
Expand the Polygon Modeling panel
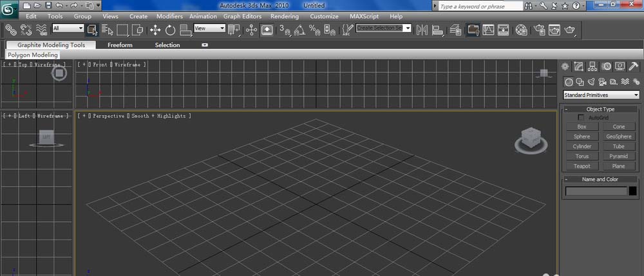click(x=33, y=55)
